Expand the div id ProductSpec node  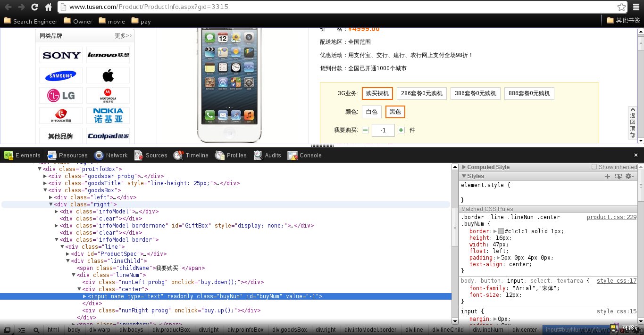[x=68, y=253]
